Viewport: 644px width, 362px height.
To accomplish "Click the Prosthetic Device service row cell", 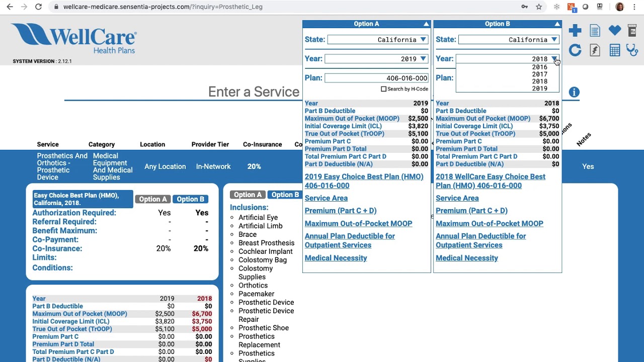I will (x=62, y=166).
